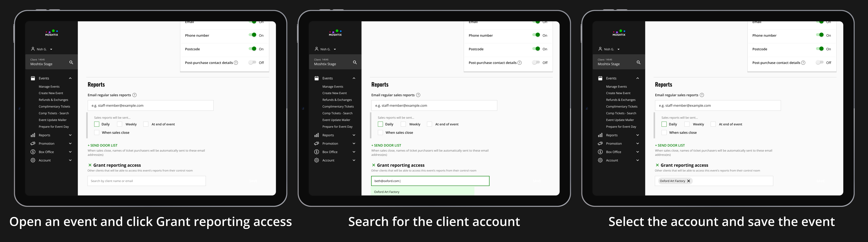Expand the Account chevron on middle tablet
The height and width of the screenshot is (242, 868).
coord(354,160)
